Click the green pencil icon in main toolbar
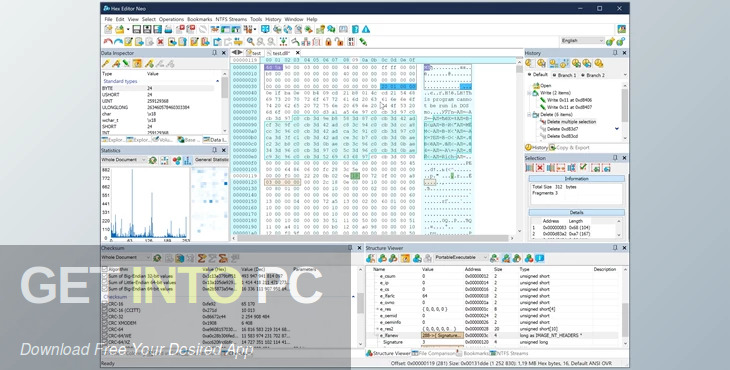Viewport: 730px width, 370px height. (x=363, y=42)
